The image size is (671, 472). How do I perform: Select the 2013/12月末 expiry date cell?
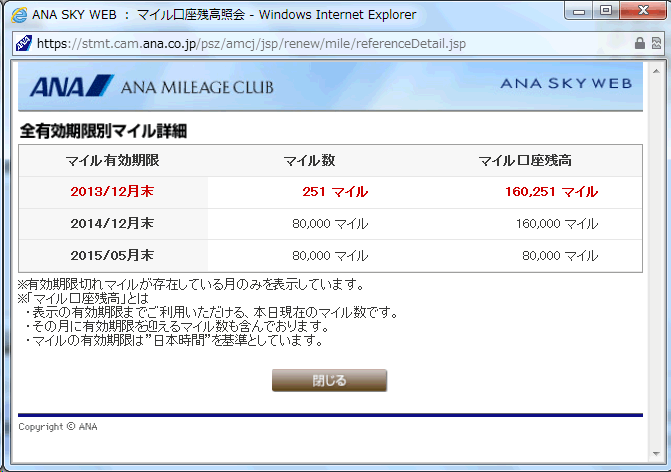coord(112,191)
